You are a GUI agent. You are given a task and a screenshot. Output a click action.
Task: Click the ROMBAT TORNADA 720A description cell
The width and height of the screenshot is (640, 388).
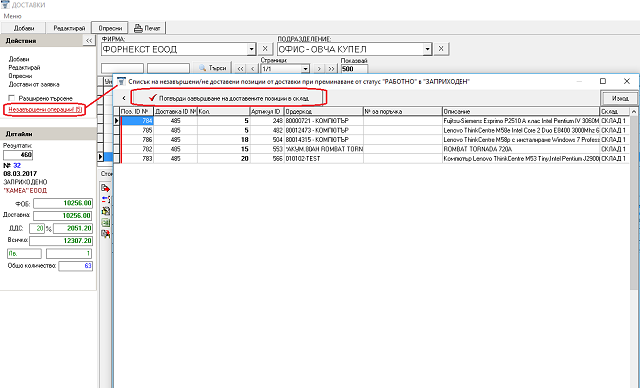coord(521,149)
